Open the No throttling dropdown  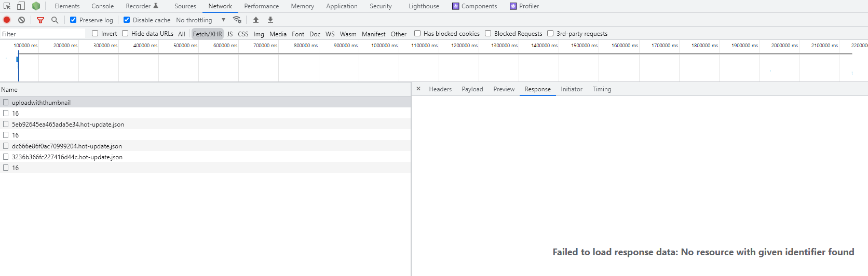coord(201,20)
